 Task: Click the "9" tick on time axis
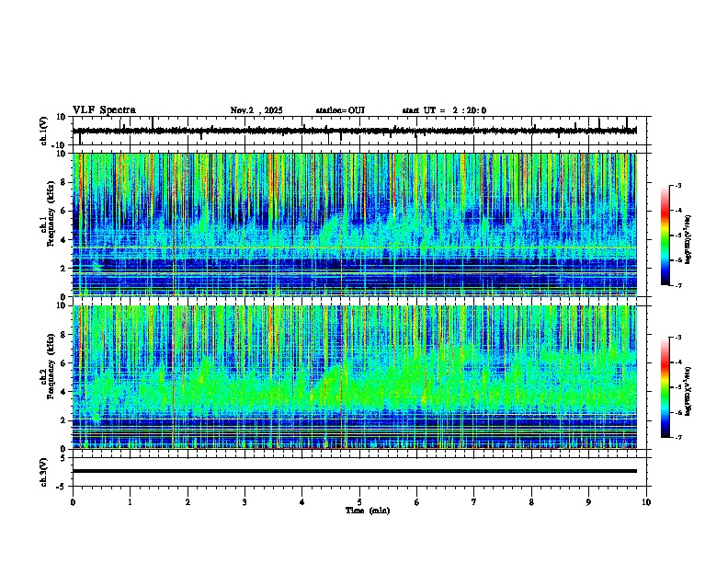588,502
